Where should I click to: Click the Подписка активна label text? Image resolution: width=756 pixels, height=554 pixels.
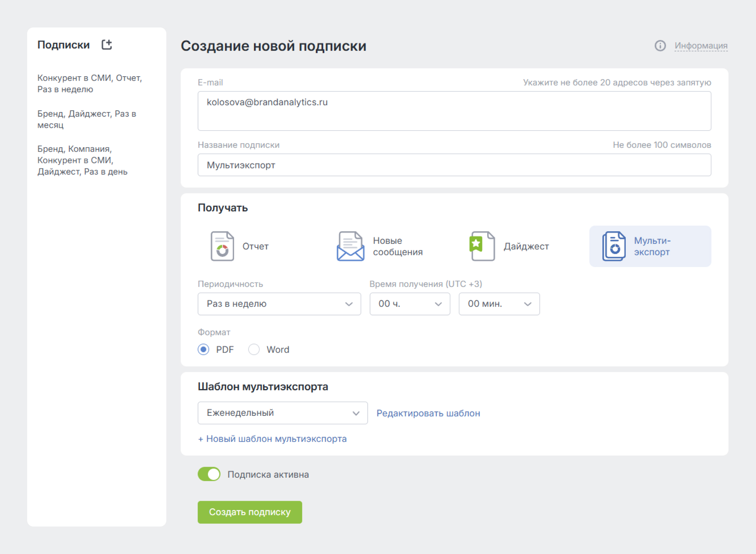[x=268, y=475]
